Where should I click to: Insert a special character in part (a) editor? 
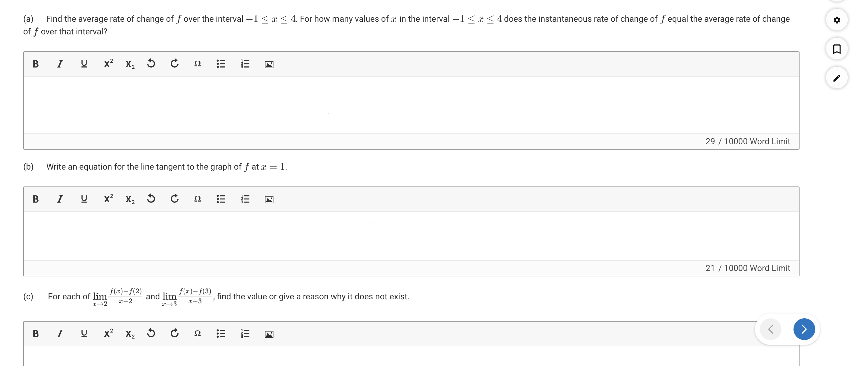198,64
